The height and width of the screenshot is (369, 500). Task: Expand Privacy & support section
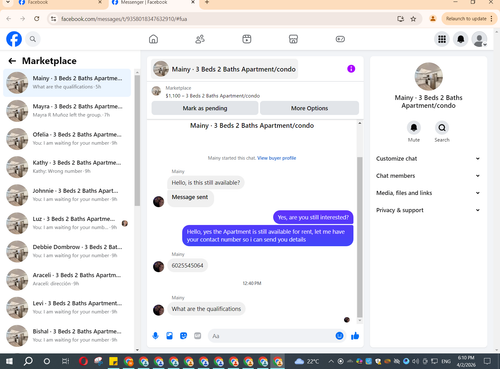pos(428,210)
